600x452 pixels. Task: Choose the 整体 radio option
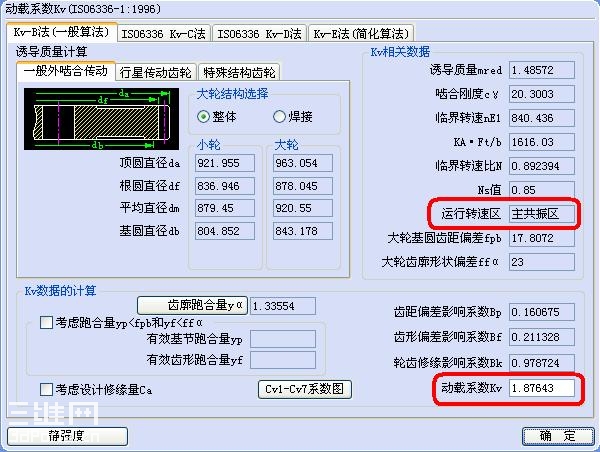[217, 117]
